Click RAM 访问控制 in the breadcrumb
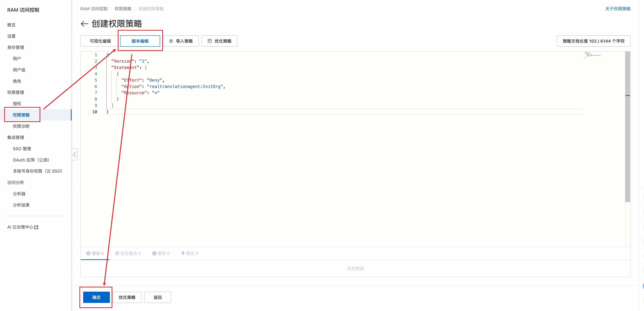 [94, 9]
